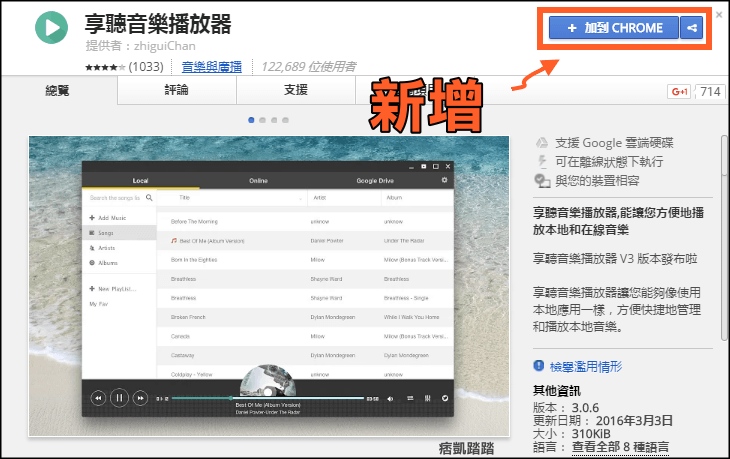The image size is (730, 459).
Task: Click the device compatibility checkmark icon
Action: pyautogui.click(x=542, y=181)
